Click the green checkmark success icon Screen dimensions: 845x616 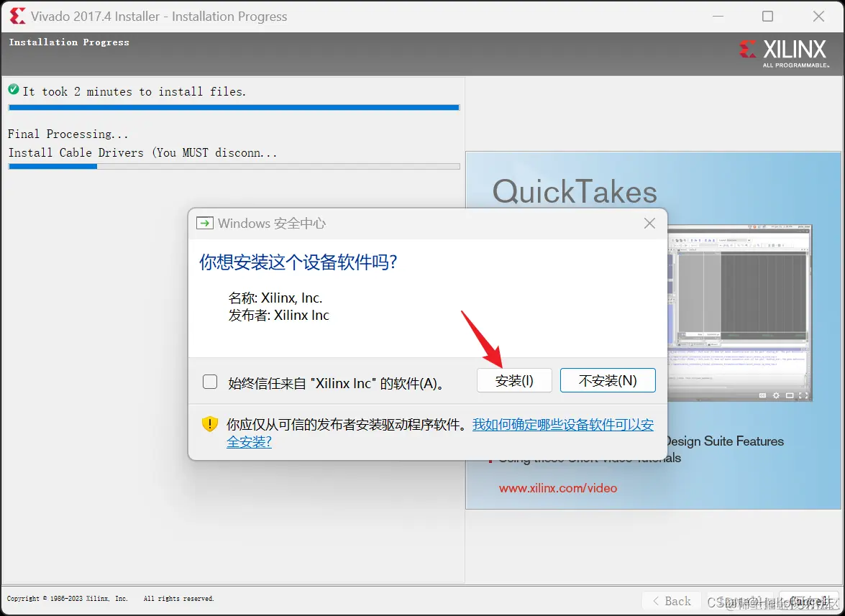14,89
